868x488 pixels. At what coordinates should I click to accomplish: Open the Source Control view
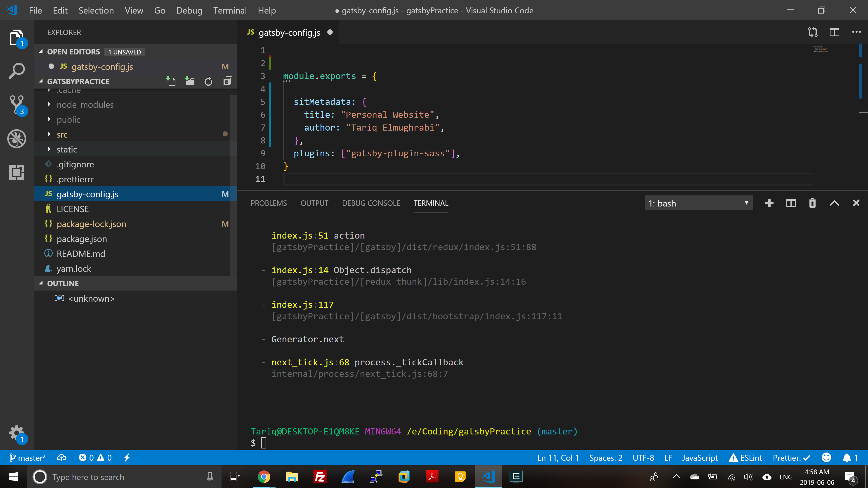point(17,104)
